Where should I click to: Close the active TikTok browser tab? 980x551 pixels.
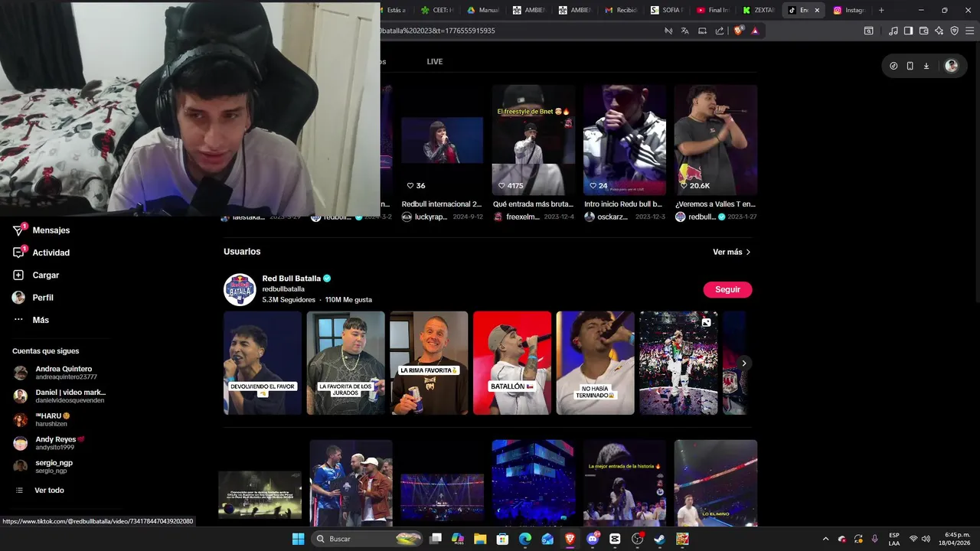coord(817,10)
